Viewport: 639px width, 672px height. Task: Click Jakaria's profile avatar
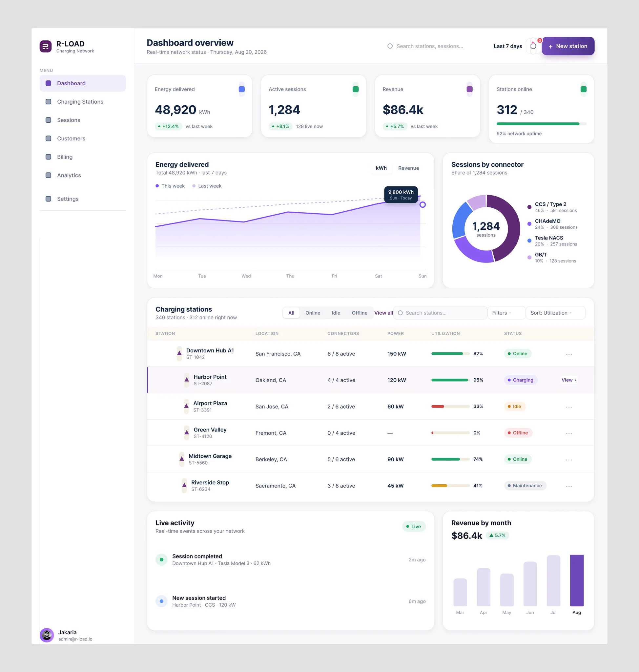pos(47,635)
